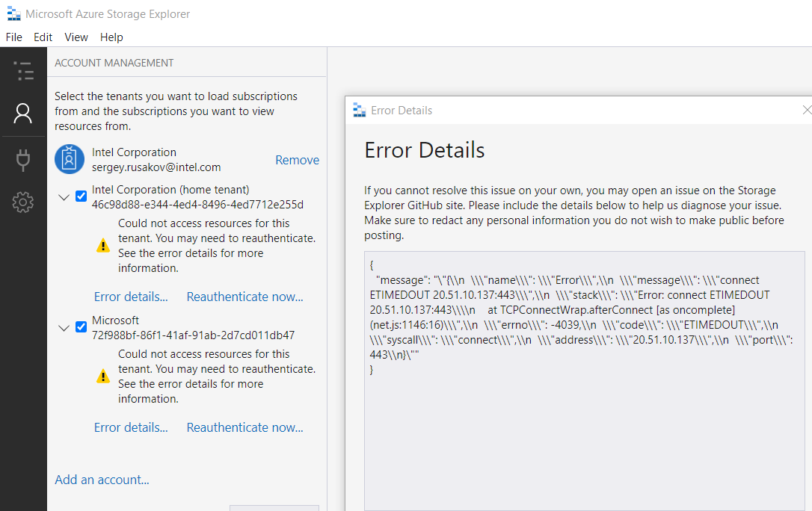Image resolution: width=812 pixels, height=511 pixels.
Task: Collapse the Intel Corporation home tenant section
Action: pyautogui.click(x=64, y=196)
